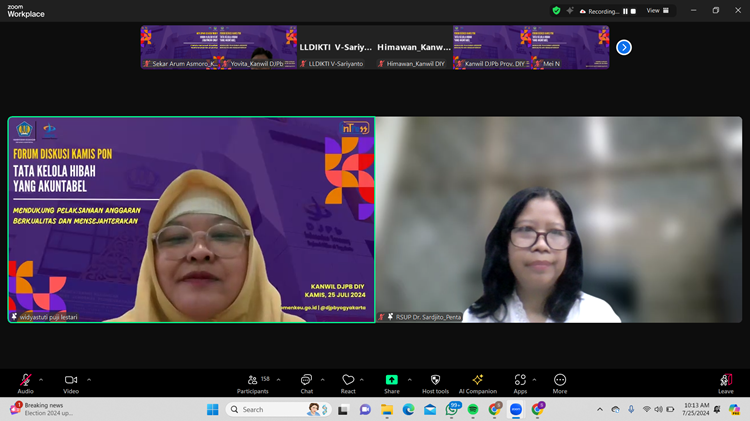
Task: Open the Chat panel
Action: tap(307, 381)
